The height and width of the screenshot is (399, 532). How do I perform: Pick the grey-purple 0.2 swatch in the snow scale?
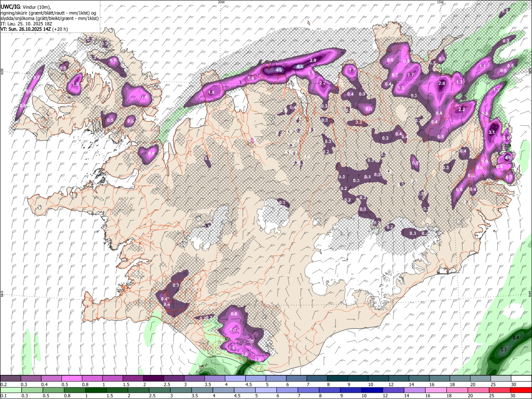click(x=10, y=379)
